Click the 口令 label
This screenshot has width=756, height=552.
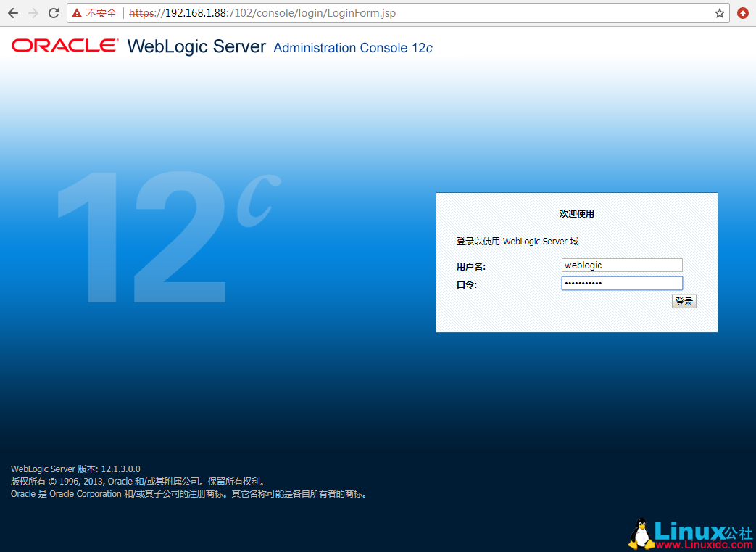coord(466,284)
